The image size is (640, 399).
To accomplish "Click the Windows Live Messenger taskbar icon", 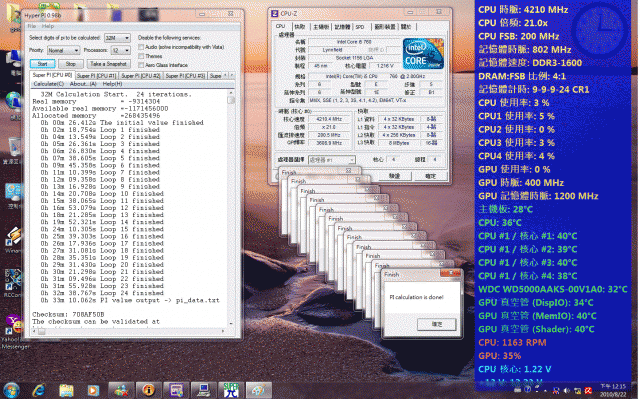I will tap(121, 390).
